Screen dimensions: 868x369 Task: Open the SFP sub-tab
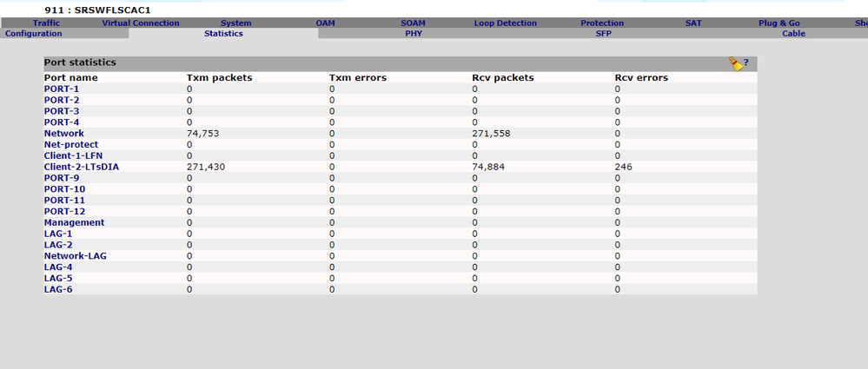pos(603,34)
